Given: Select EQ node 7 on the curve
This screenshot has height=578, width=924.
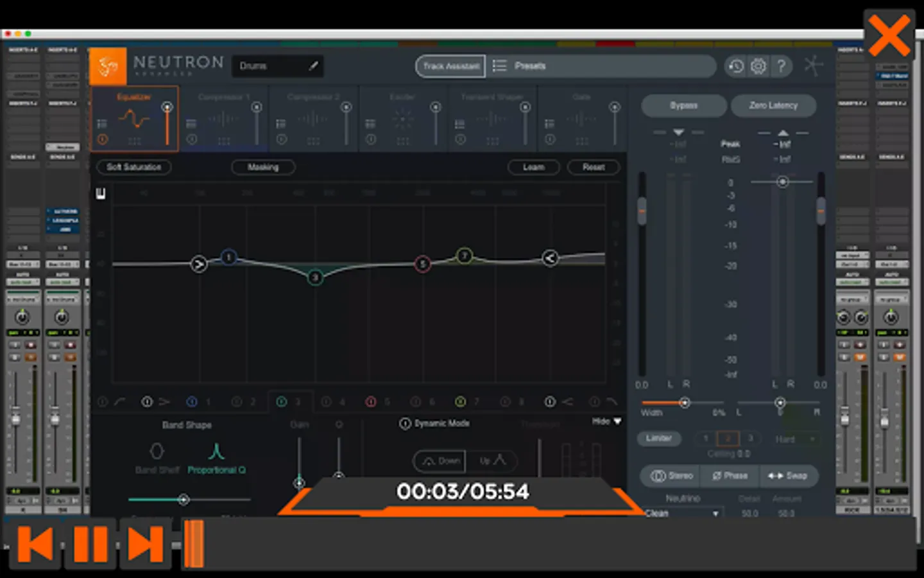Looking at the screenshot, I should (464, 256).
